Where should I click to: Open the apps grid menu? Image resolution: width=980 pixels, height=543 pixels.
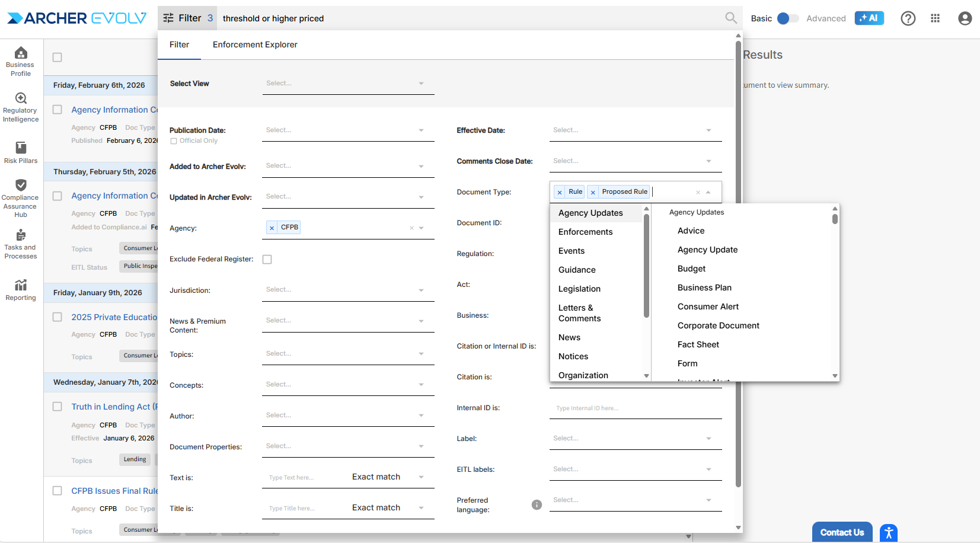pos(935,18)
